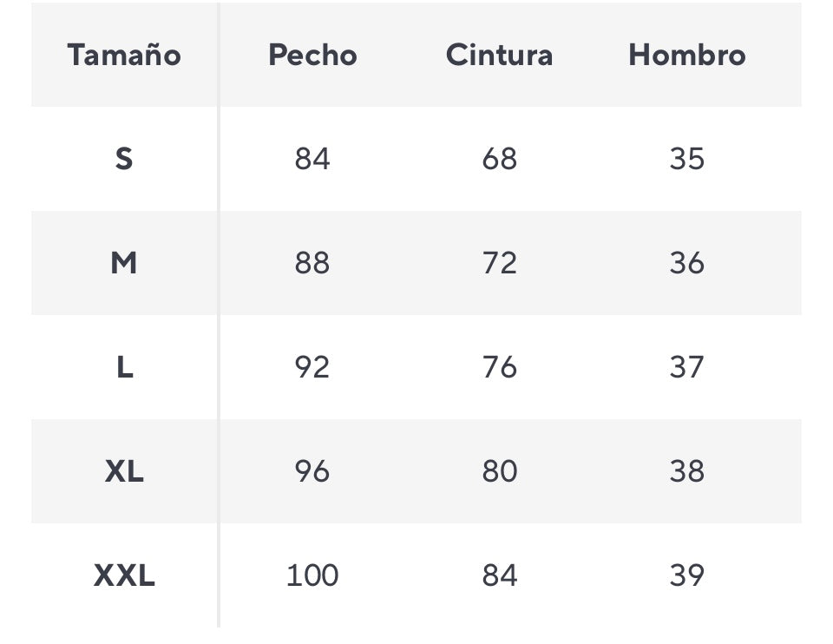The image size is (833, 644).
Task: Click the Tamaño column header
Action: coord(124,56)
